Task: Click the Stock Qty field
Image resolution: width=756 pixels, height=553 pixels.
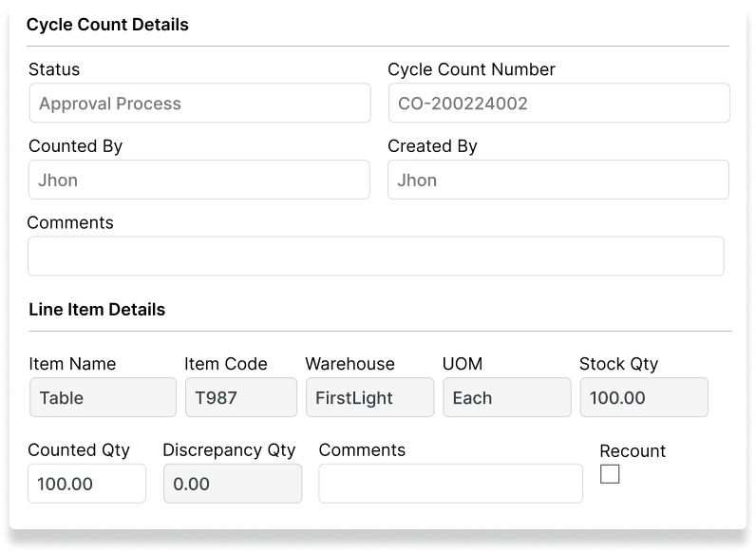Action: (x=644, y=397)
